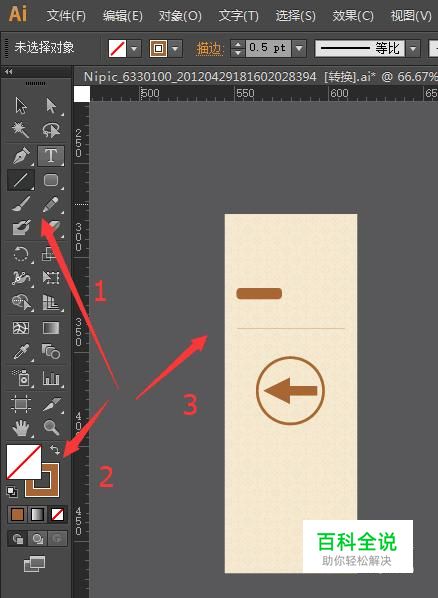Open the variable width profile dropdown

(x=413, y=48)
